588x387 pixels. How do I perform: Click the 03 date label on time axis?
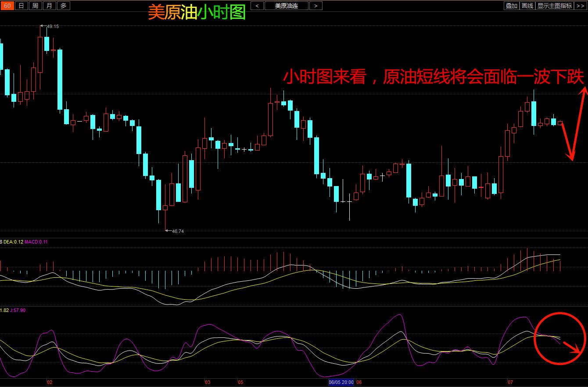coord(208,382)
